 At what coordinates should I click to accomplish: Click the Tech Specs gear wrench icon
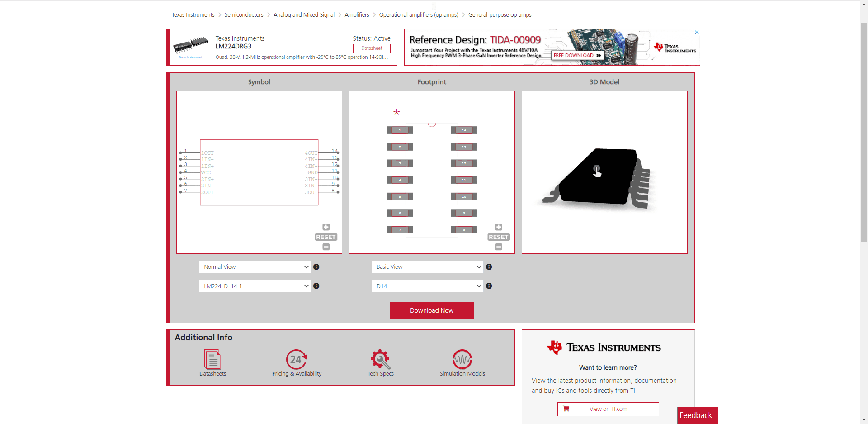tap(380, 360)
